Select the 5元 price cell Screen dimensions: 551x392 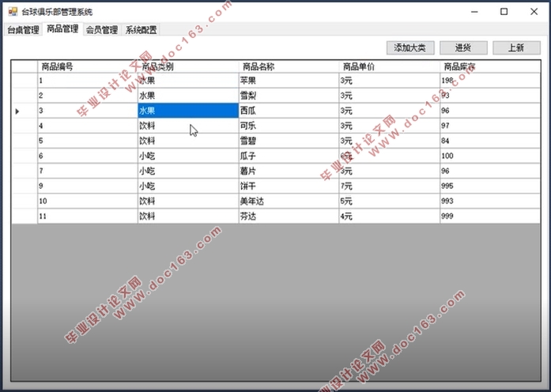390,202
